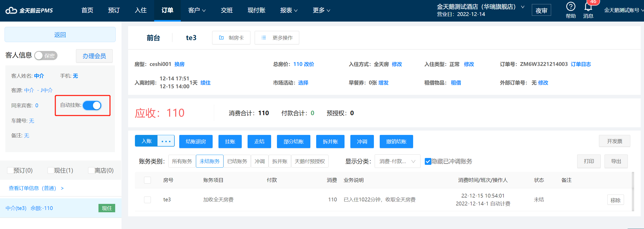Viewport: 644px width, 229px height.
Task: Click guest name 中介 link
Action: pyautogui.click(x=39, y=76)
